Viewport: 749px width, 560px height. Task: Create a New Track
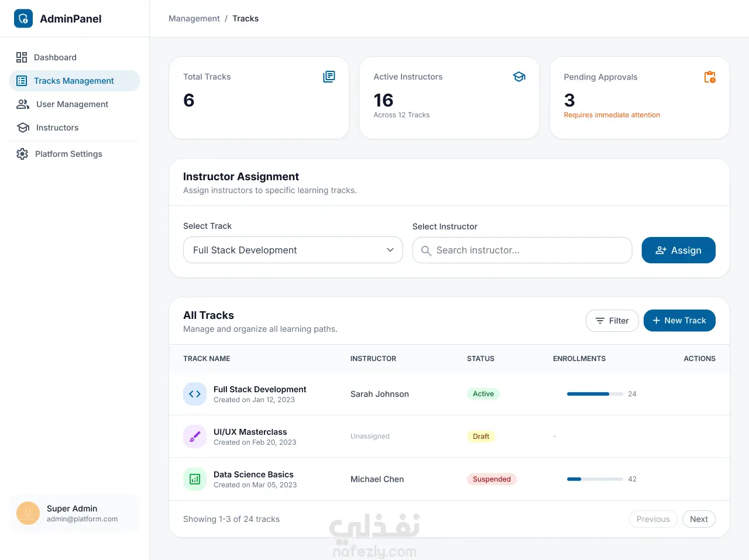coord(679,321)
